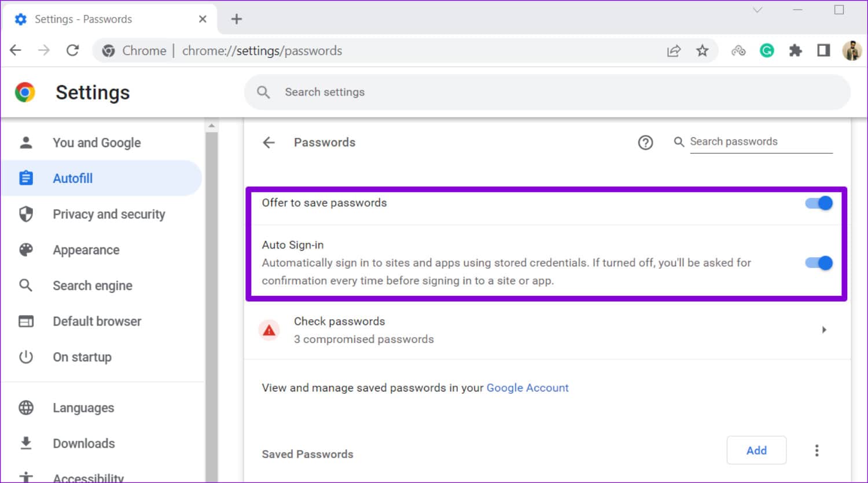Click the Chrome logo beside Settings
Screen dimensions: 868x483
coord(25,92)
